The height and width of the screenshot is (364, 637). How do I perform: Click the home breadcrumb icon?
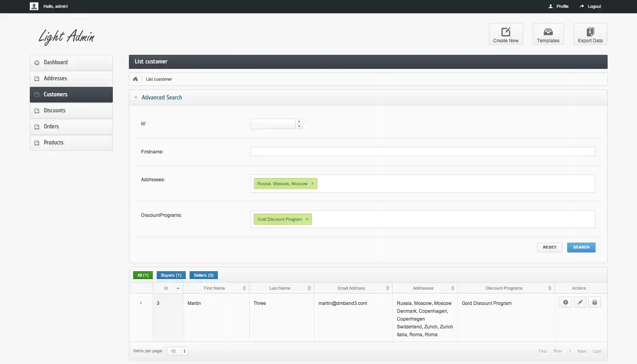tap(135, 79)
